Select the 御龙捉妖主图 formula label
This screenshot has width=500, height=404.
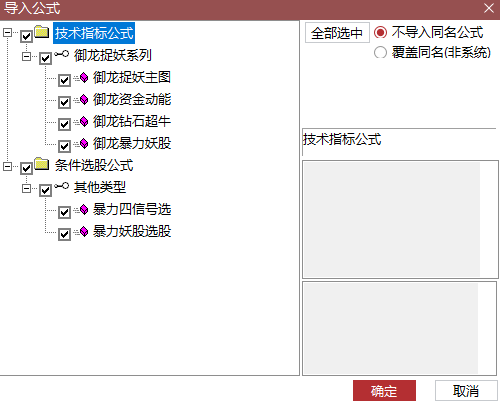[132, 77]
